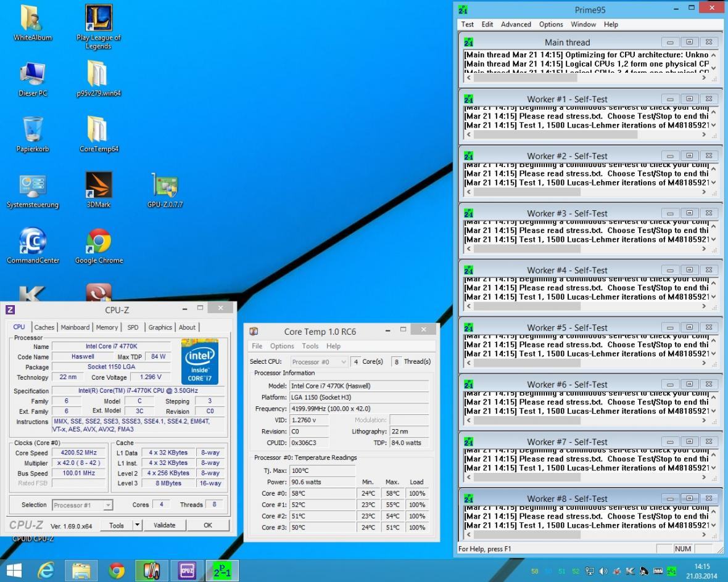Open the Options menu in Core Temp

pyautogui.click(x=281, y=346)
